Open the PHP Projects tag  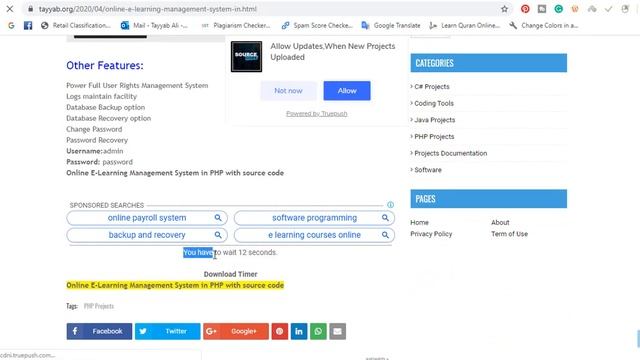99,306
